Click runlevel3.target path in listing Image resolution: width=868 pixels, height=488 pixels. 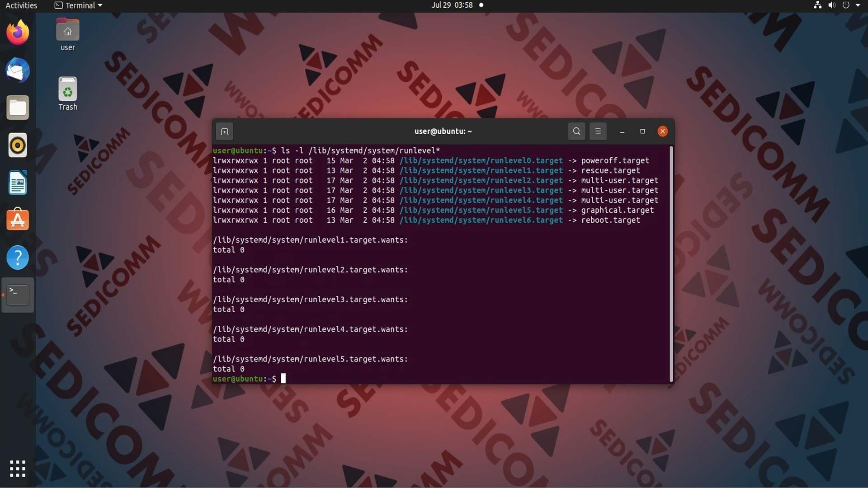481,190
